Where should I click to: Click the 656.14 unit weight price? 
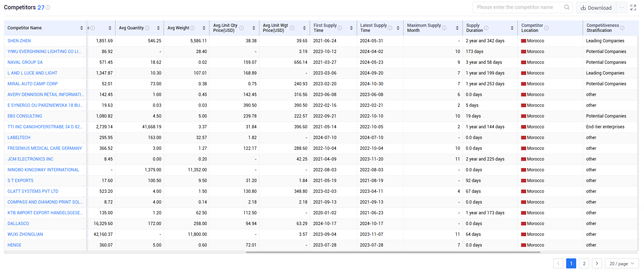[301, 62]
